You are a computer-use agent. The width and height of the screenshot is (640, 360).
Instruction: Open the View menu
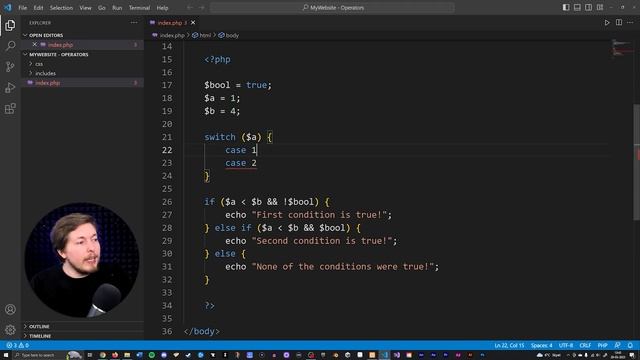pos(85,8)
